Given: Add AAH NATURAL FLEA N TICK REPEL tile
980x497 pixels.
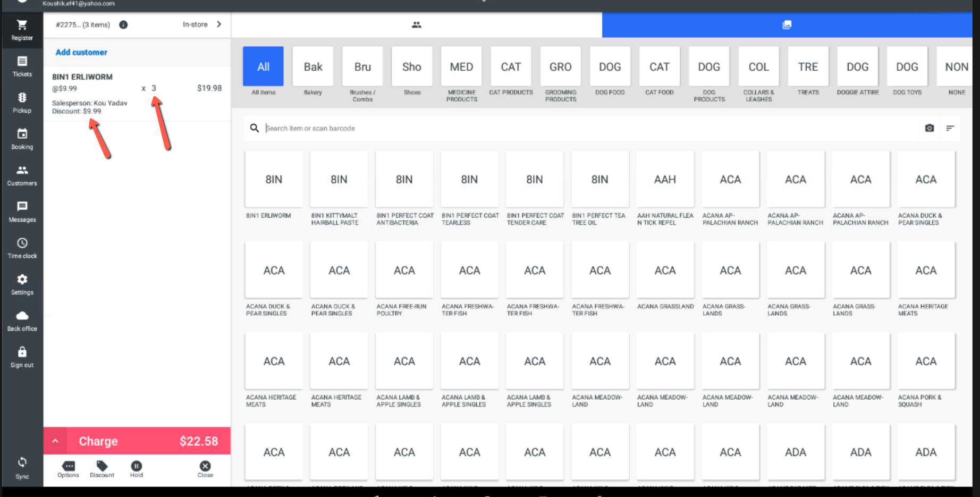Looking at the screenshot, I should pyautogui.click(x=665, y=179).
